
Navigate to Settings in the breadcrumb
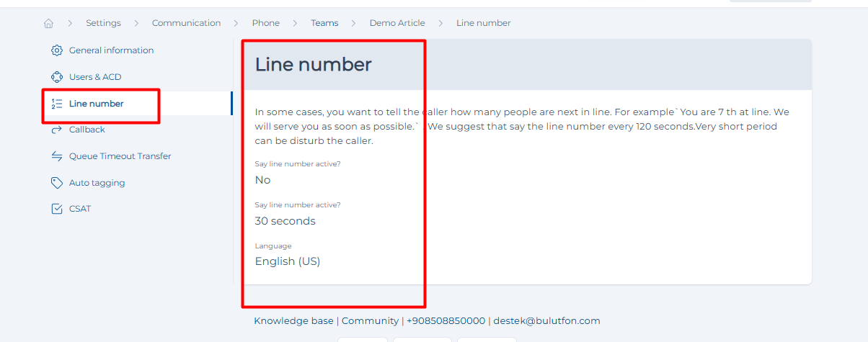(103, 23)
